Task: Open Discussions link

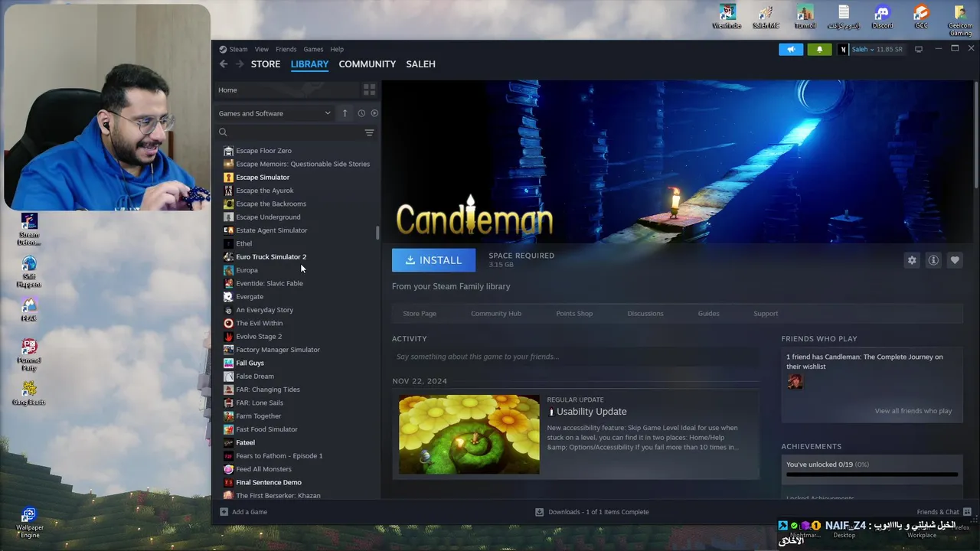Action: tap(645, 313)
